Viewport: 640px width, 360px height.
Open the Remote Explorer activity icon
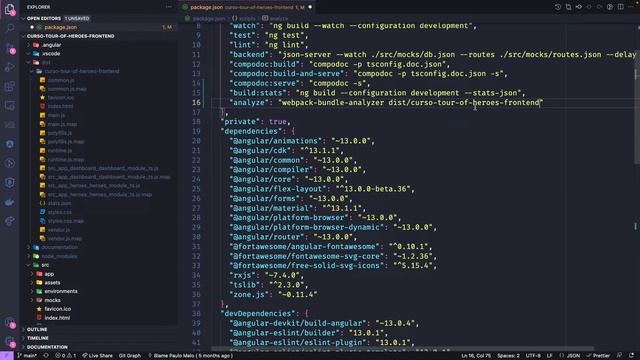coord(10,105)
